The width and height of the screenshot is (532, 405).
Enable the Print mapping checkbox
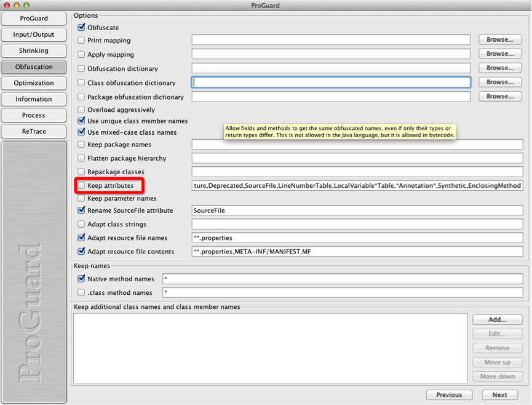[x=81, y=40]
